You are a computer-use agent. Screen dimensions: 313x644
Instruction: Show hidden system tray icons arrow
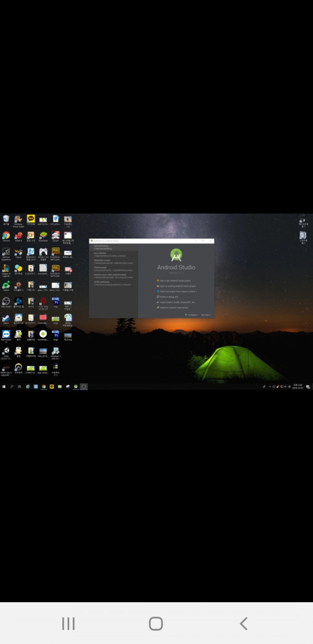pyautogui.click(x=270, y=387)
